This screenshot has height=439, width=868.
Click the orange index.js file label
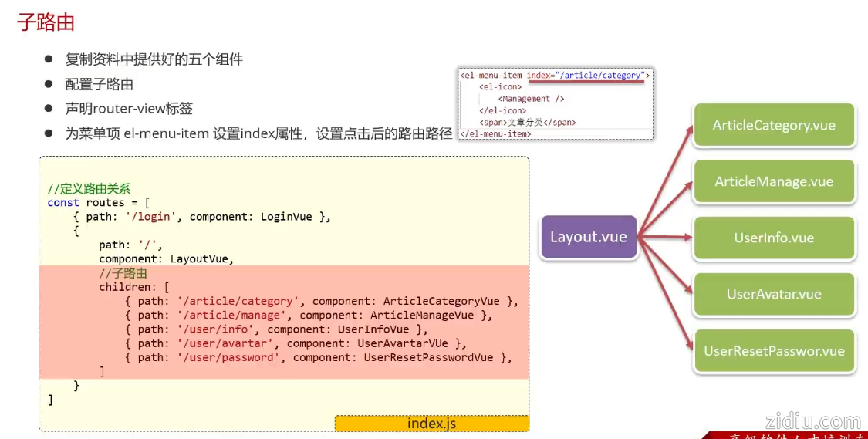pos(431,424)
